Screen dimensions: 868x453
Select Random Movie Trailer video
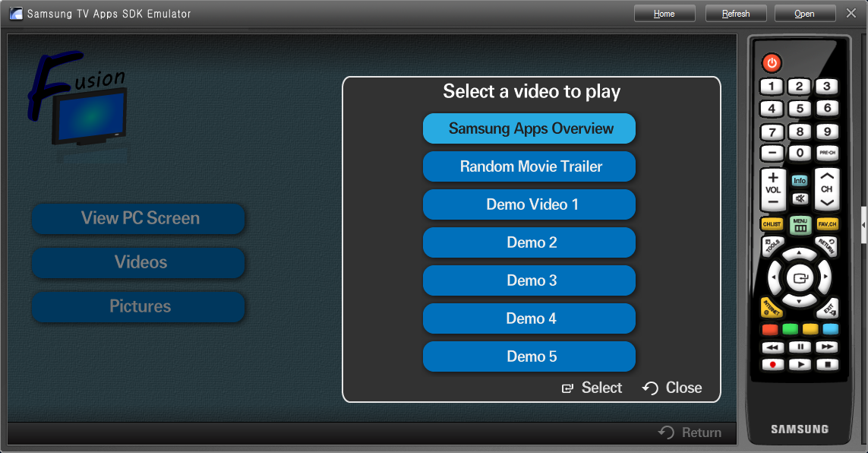[529, 166]
